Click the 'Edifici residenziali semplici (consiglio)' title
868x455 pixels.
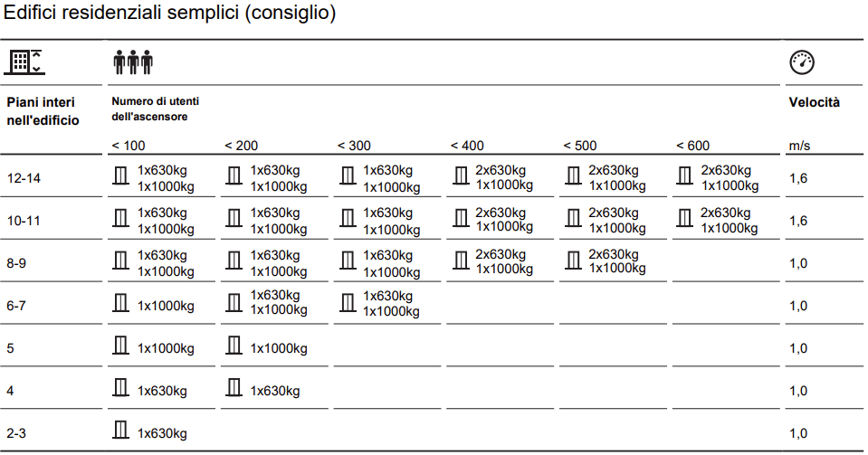(x=169, y=15)
